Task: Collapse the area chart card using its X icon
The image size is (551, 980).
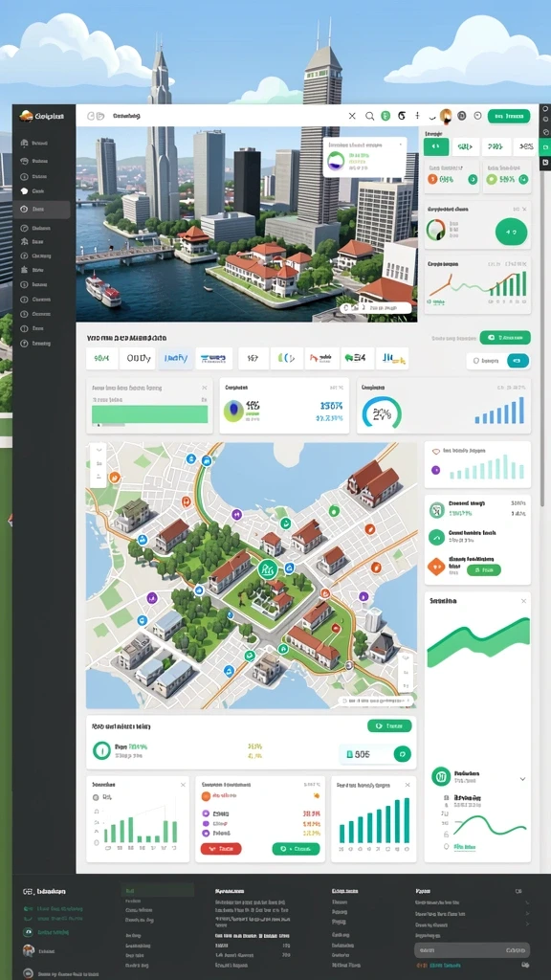Action: (523, 601)
